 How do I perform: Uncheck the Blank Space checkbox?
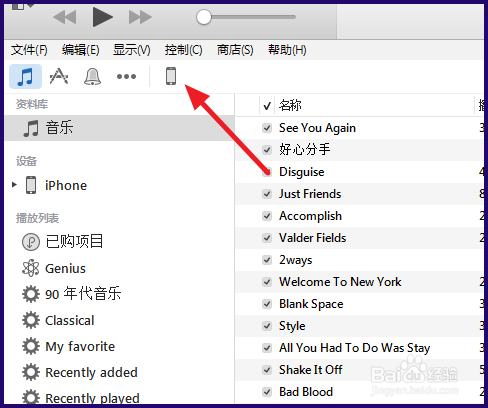(x=267, y=304)
